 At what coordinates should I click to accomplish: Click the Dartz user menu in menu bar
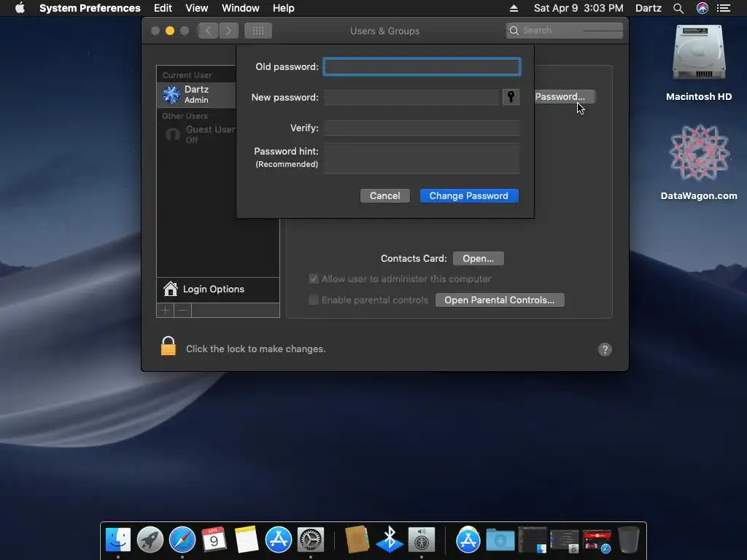coord(649,8)
